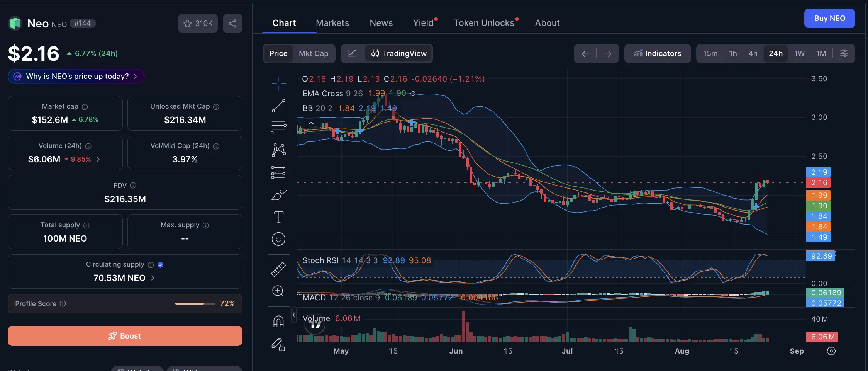Screen dimensions: 868x371
Task: Open the Yield tab
Action: [x=424, y=23]
